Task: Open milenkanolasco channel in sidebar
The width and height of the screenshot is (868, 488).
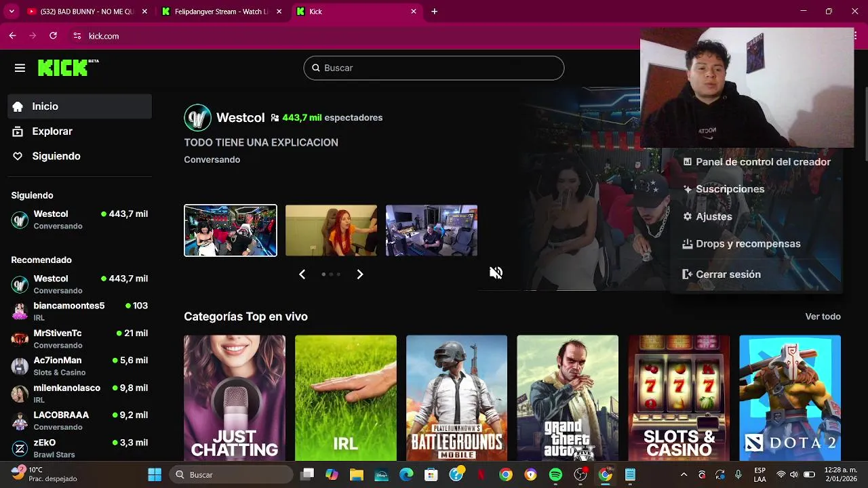Action: pyautogui.click(x=80, y=393)
